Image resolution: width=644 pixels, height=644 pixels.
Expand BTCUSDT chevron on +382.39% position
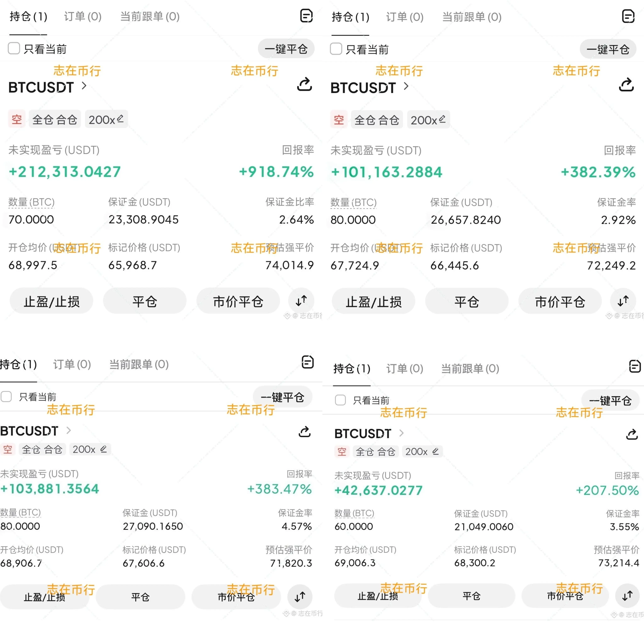point(406,86)
